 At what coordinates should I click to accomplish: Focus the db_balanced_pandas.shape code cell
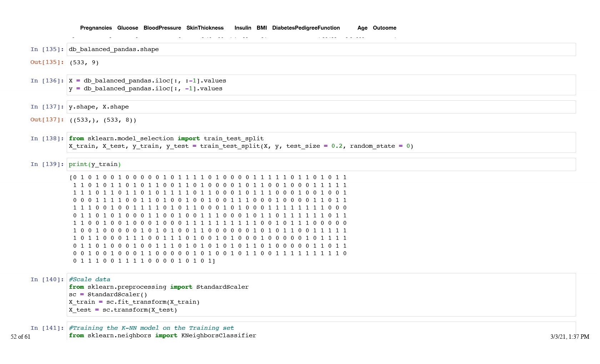pyautogui.click(x=321, y=50)
